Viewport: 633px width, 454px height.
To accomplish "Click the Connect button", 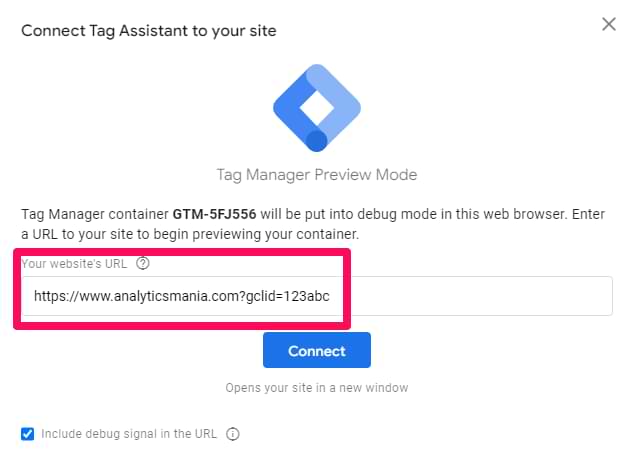I will coord(317,350).
